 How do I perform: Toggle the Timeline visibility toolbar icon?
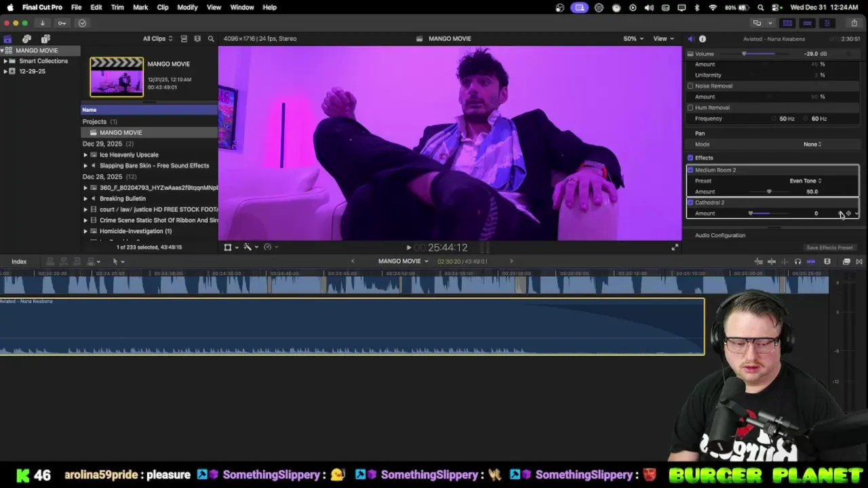807,23
